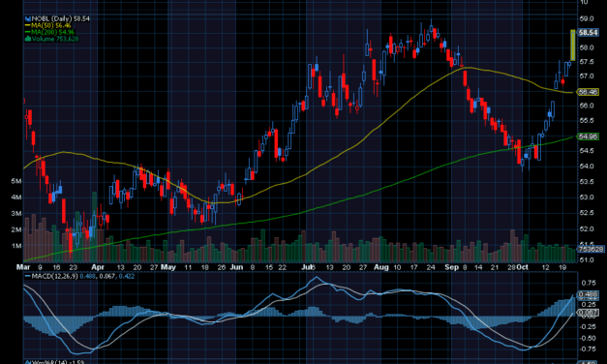Click the date label 21 in September

point(495,267)
